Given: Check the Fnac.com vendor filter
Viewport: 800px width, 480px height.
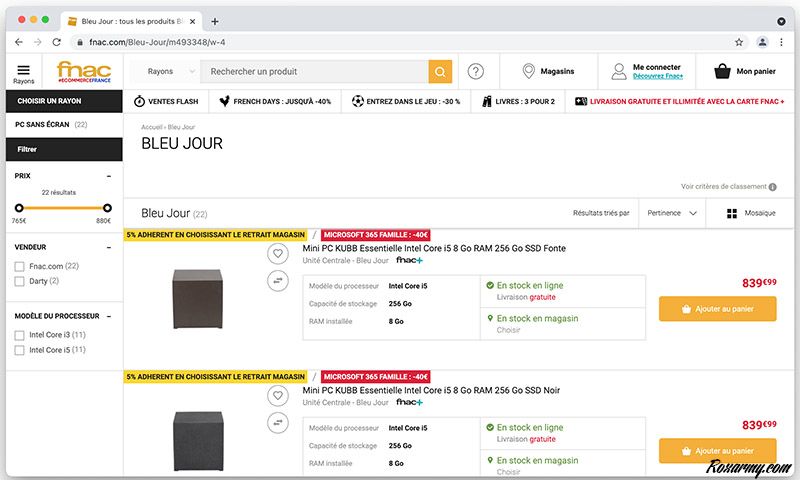Looking at the screenshot, I should coord(19,266).
